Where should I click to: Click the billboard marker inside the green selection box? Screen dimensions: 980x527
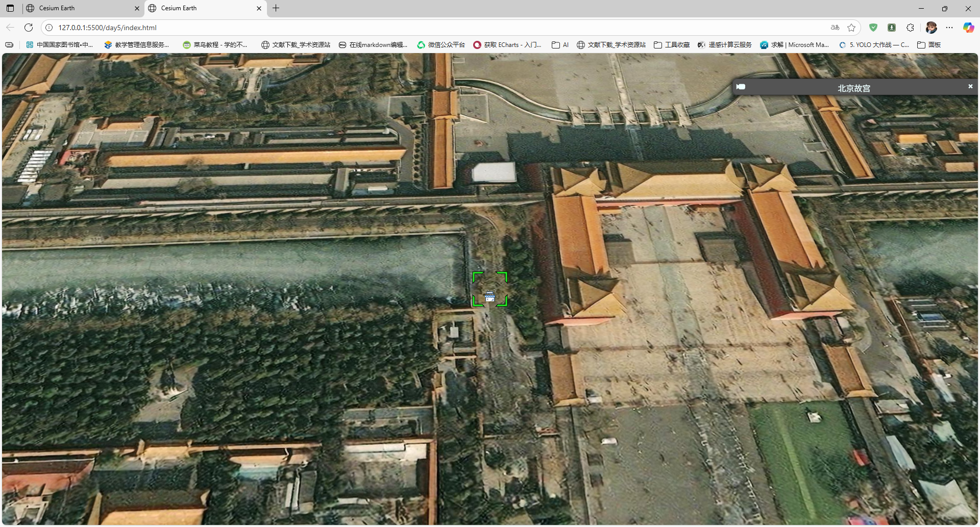tap(489, 297)
